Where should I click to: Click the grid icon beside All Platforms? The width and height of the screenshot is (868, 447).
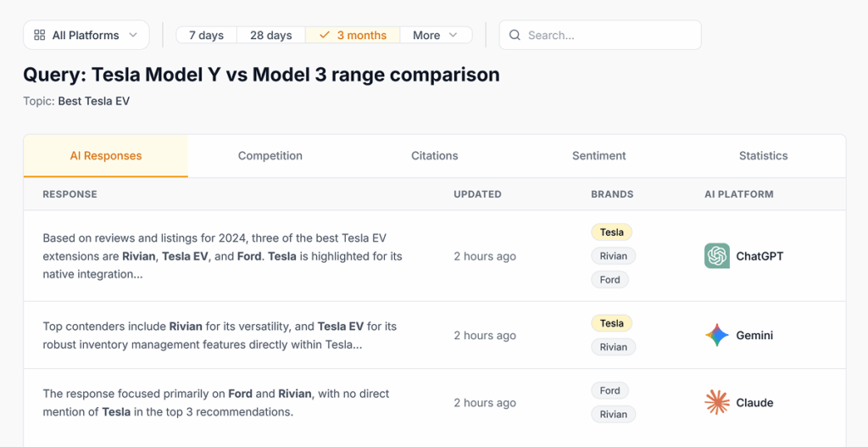click(x=39, y=35)
